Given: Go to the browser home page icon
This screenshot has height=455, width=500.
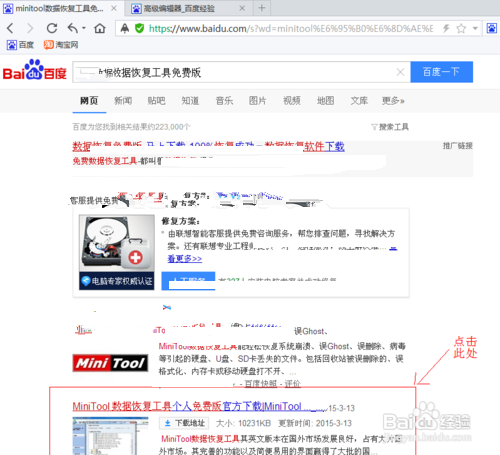Looking at the screenshot, I should point(100,28).
